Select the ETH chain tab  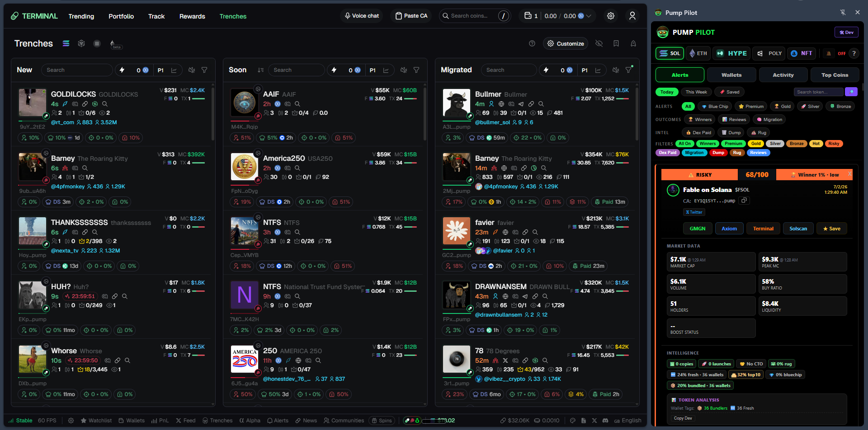(x=698, y=53)
